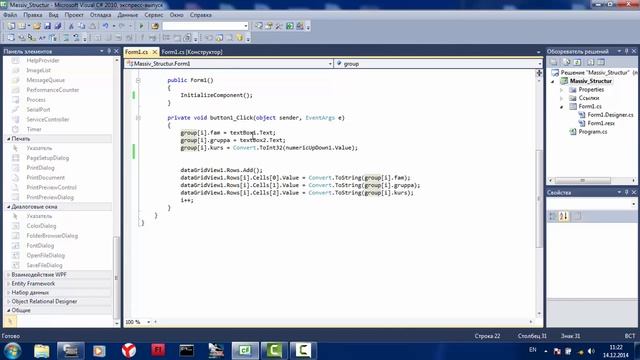The image size is (640, 360).
Task: Select the Massiv_Structur project node
Action: tap(591, 81)
